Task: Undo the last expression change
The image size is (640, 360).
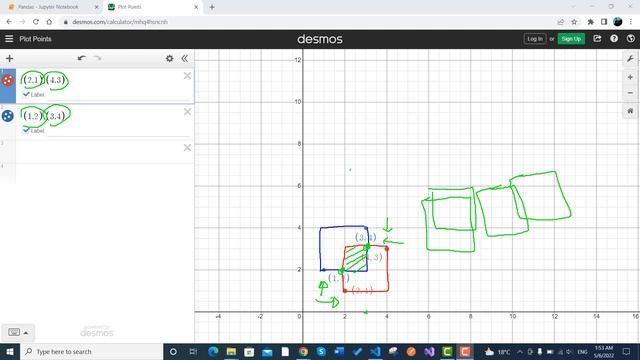Action: (x=82, y=58)
